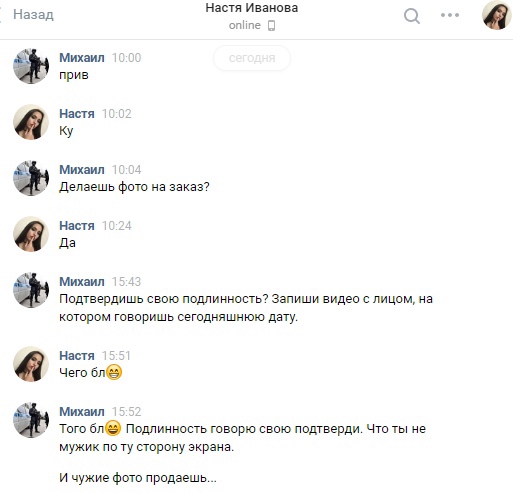This screenshot has height=493, width=513.
Task: Open the conversation search magnifier icon
Action: [412, 16]
